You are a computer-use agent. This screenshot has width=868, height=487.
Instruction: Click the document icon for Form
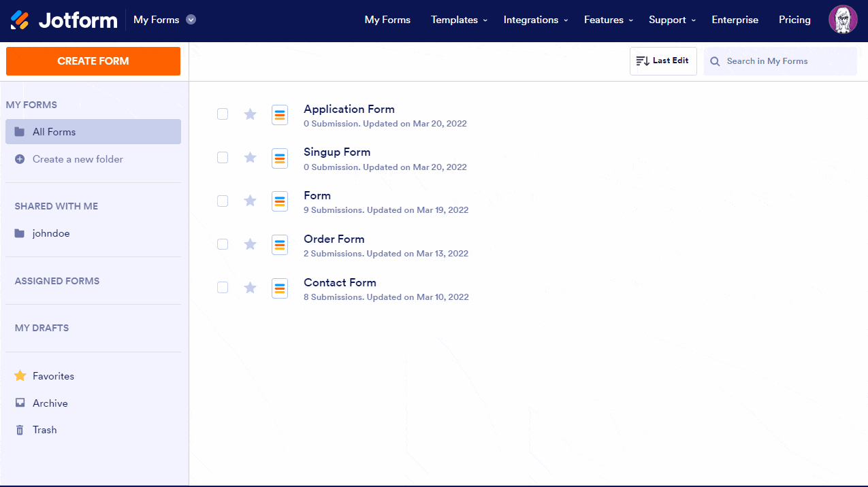280,201
